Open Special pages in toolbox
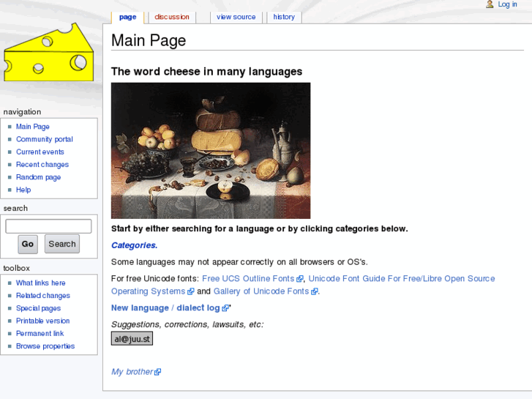This screenshot has height=399, width=532. point(38,308)
